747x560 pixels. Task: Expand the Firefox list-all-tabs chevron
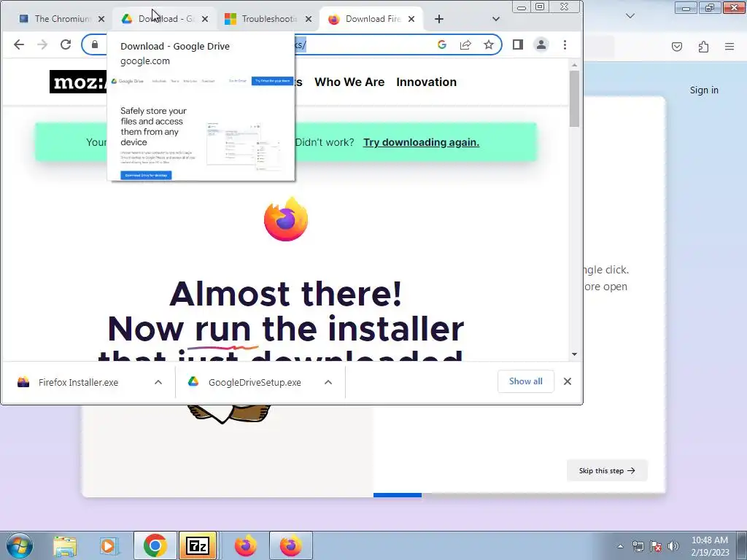point(630,16)
